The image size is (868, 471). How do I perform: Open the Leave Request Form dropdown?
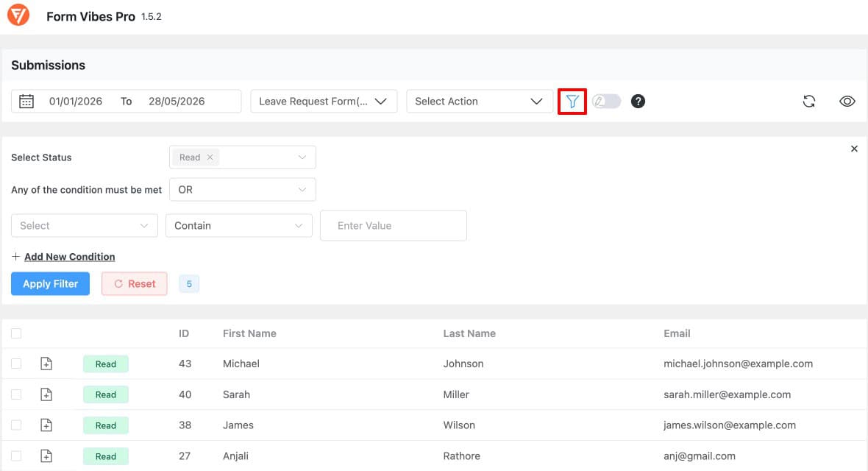(x=324, y=102)
